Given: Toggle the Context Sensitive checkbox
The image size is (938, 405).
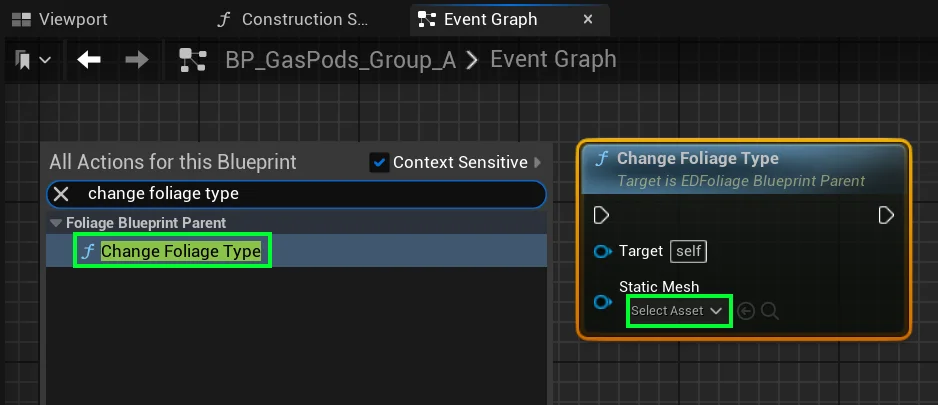Looking at the screenshot, I should (x=379, y=162).
